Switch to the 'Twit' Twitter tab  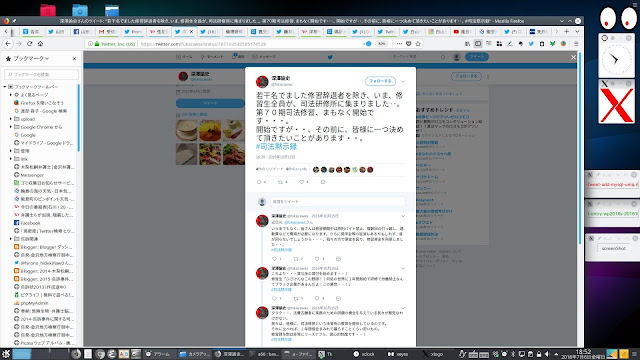tap(386, 31)
